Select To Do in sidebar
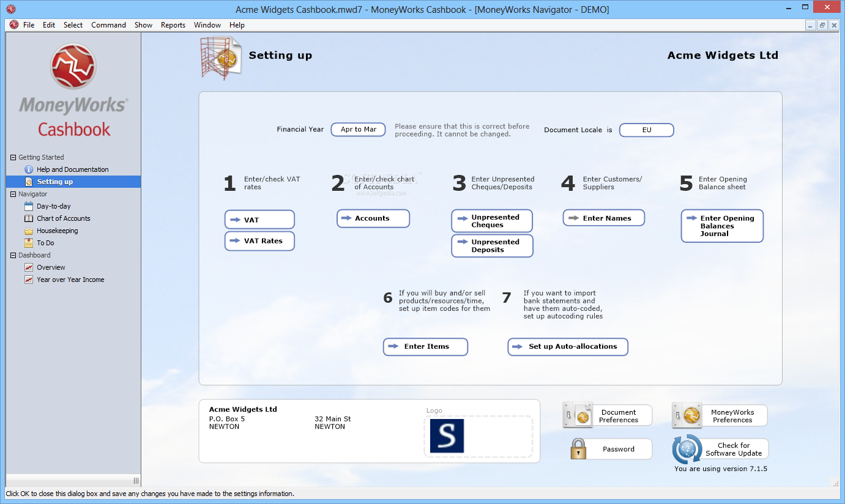Screen dimensions: 845x504 (45, 243)
